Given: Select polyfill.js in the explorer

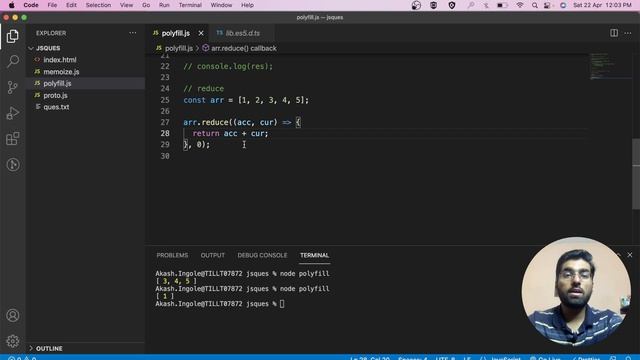Looking at the screenshot, I should tap(57, 83).
